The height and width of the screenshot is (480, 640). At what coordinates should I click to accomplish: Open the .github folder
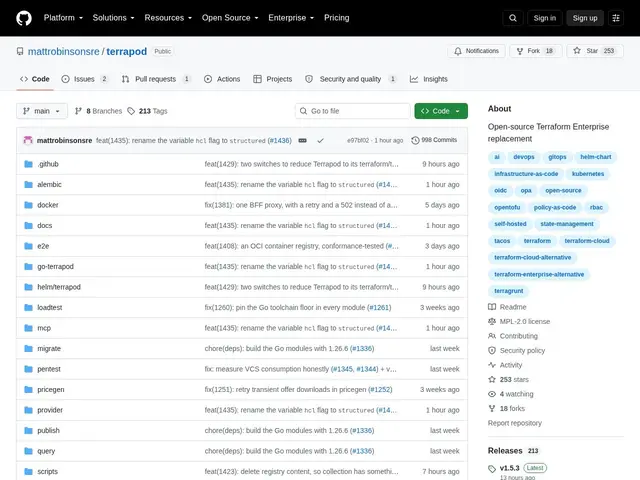click(48, 164)
